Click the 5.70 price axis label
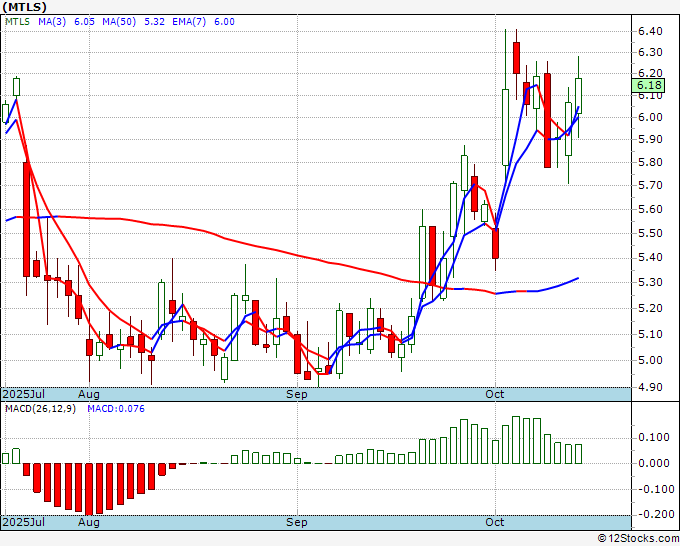Screen dimensions: 680x546 coord(650,186)
